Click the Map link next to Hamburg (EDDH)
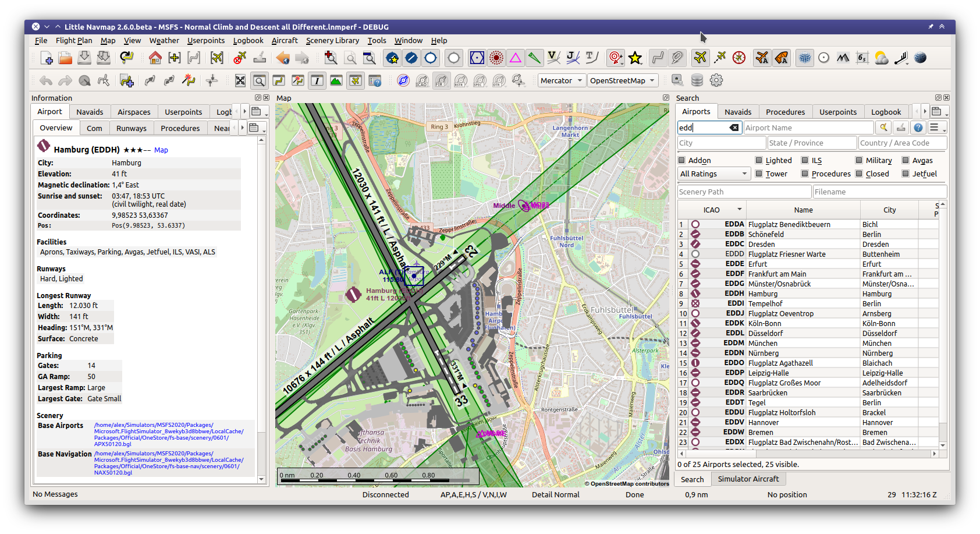 click(x=161, y=150)
